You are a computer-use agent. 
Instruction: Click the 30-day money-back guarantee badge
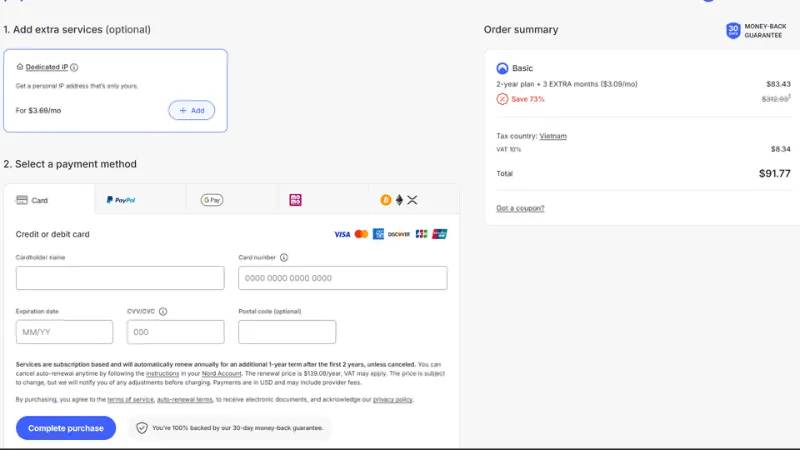(x=756, y=31)
